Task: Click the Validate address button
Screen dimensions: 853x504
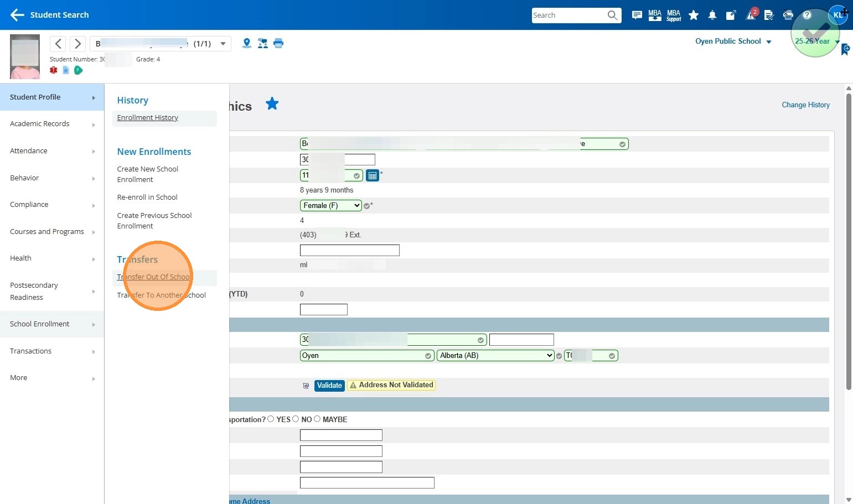Action: 329,386
